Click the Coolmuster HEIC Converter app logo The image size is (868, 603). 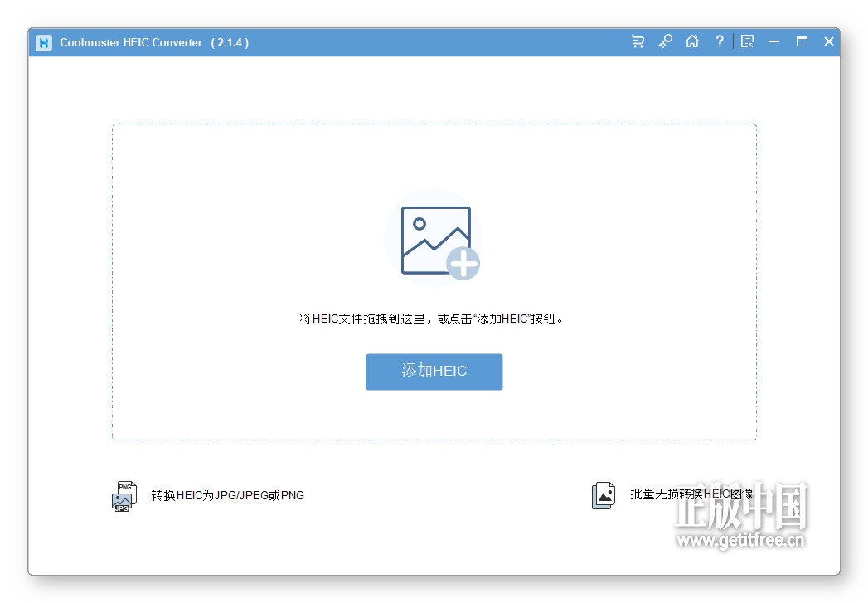(44, 42)
